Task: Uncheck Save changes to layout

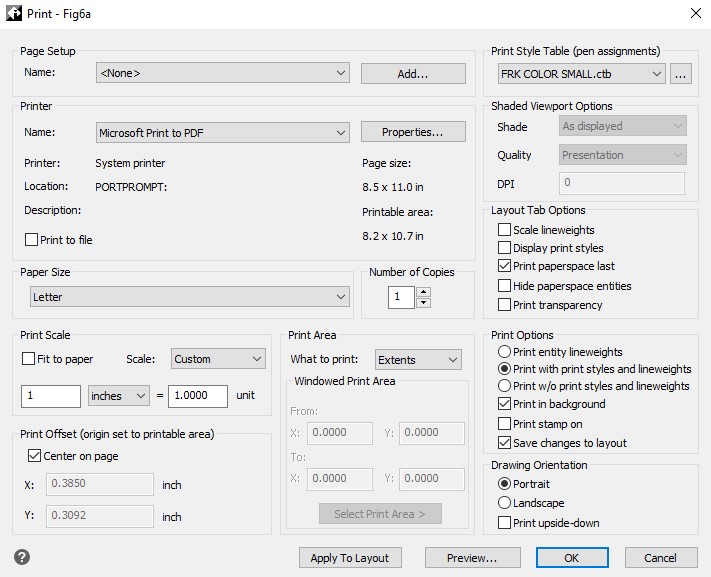Action: click(x=504, y=443)
